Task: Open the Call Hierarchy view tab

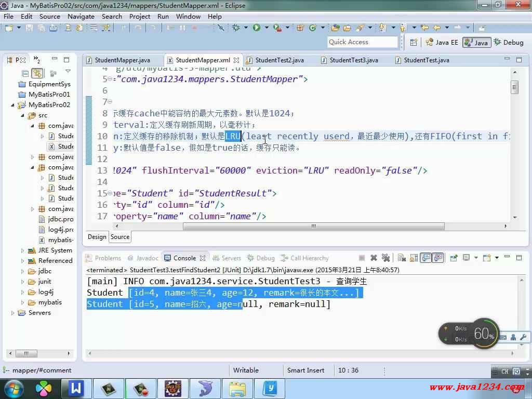Action: pyautogui.click(x=304, y=258)
